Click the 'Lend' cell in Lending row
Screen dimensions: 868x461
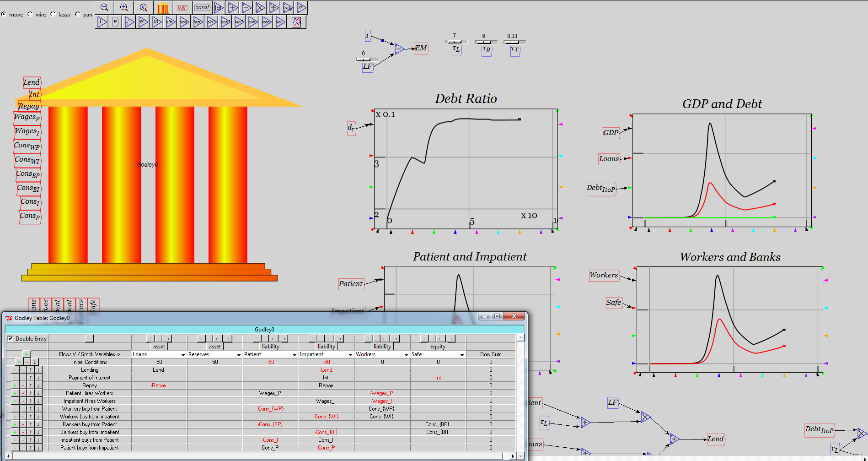coord(158,370)
